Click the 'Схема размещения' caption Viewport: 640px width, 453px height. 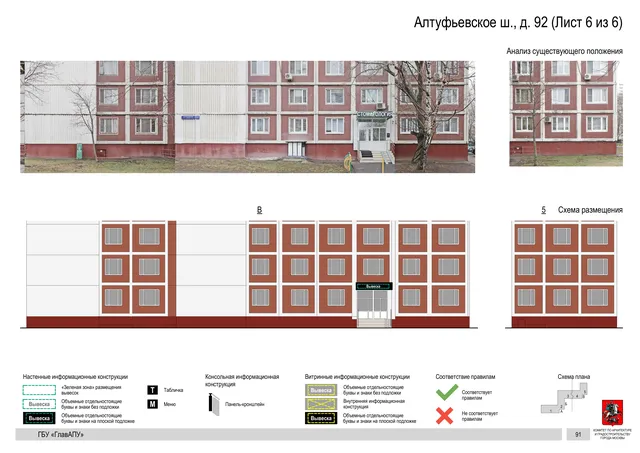coord(590,210)
